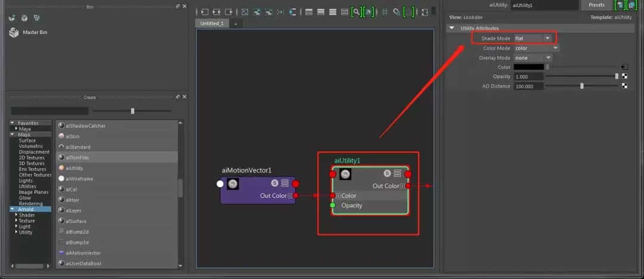Collapse the Maya tree category

point(13,134)
